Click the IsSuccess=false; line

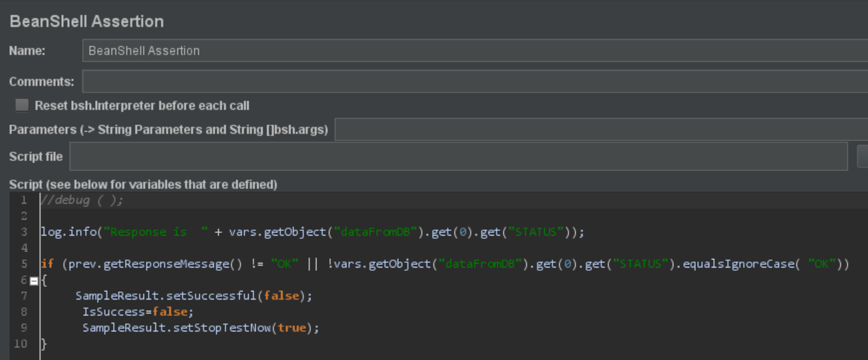[138, 312]
